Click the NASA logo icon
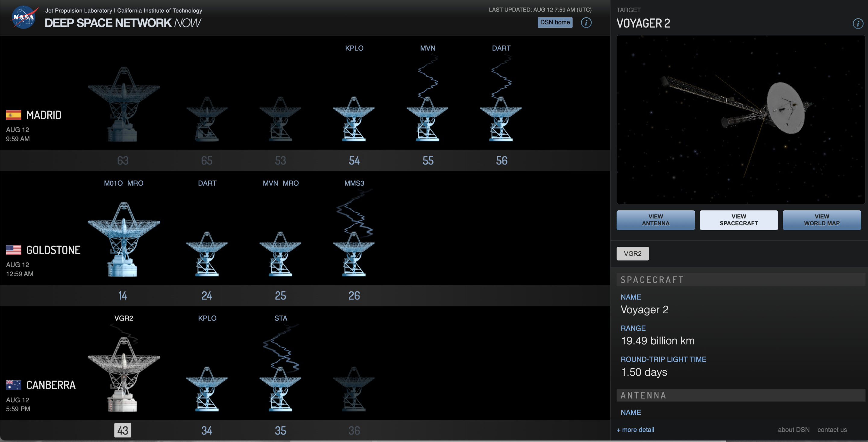Image resolution: width=868 pixels, height=442 pixels. click(24, 17)
